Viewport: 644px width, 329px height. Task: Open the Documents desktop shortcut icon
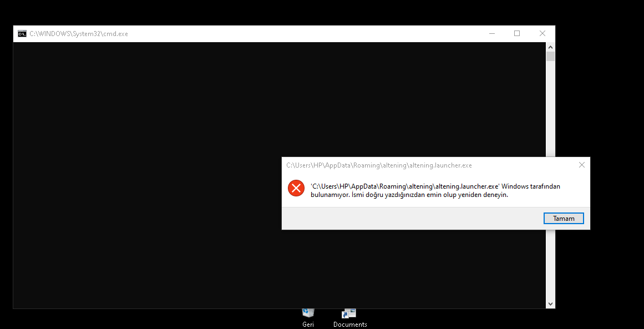pyautogui.click(x=350, y=318)
